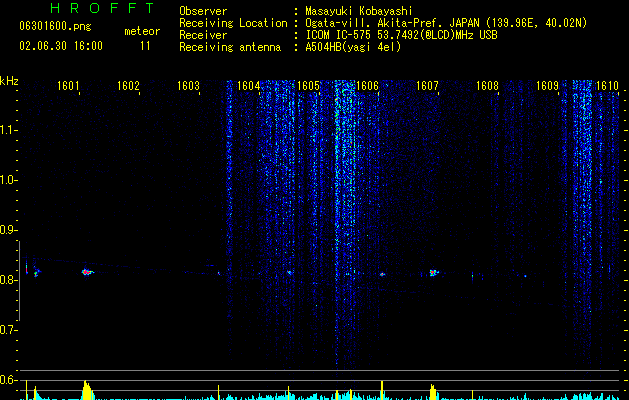The height and width of the screenshot is (400, 629).
Task: Click the 1608 time marker
Action: 487,85
